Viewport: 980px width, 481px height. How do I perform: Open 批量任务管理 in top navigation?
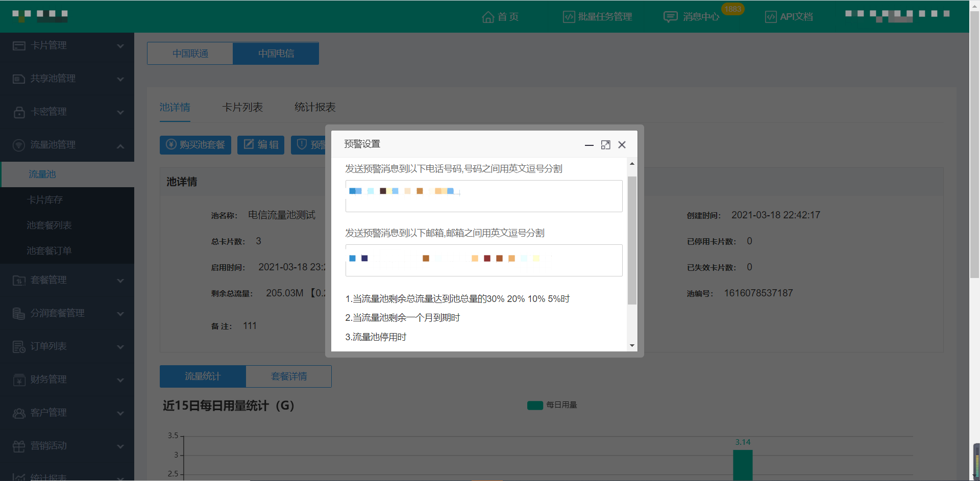click(x=598, y=17)
